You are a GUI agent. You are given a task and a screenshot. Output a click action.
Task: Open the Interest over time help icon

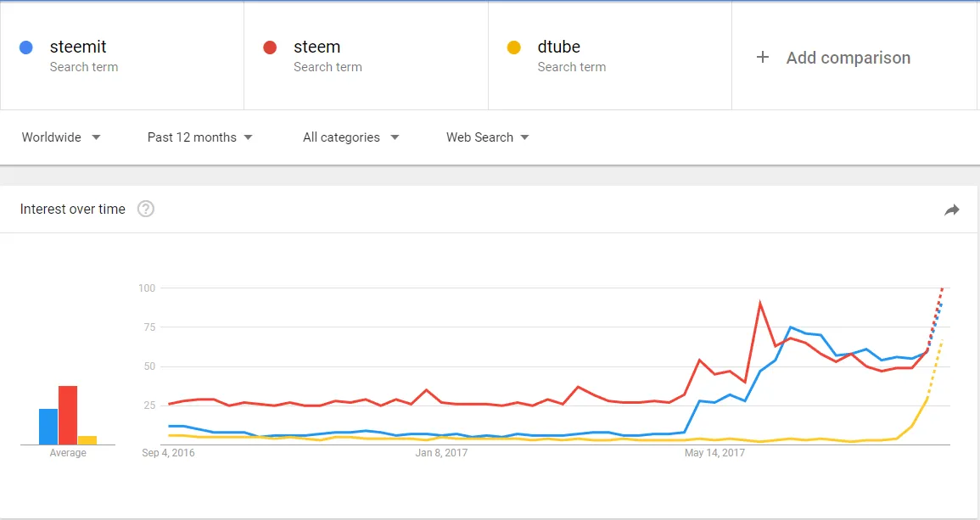pos(146,209)
